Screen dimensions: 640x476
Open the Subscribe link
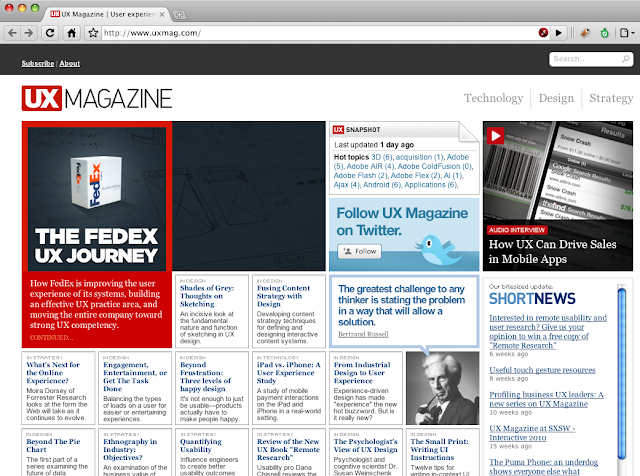pyautogui.click(x=38, y=63)
